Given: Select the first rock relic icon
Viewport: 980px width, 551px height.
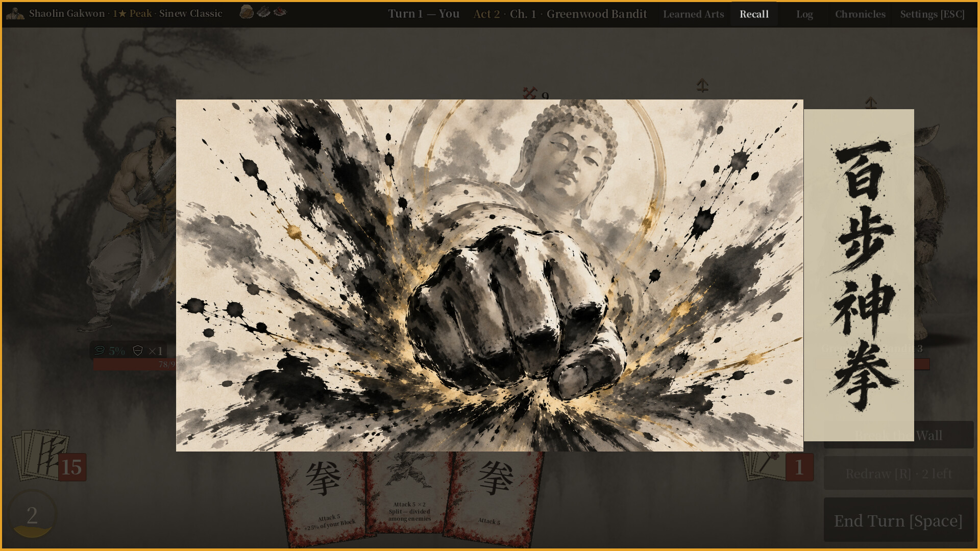Looking at the screenshot, I should 247,12.
